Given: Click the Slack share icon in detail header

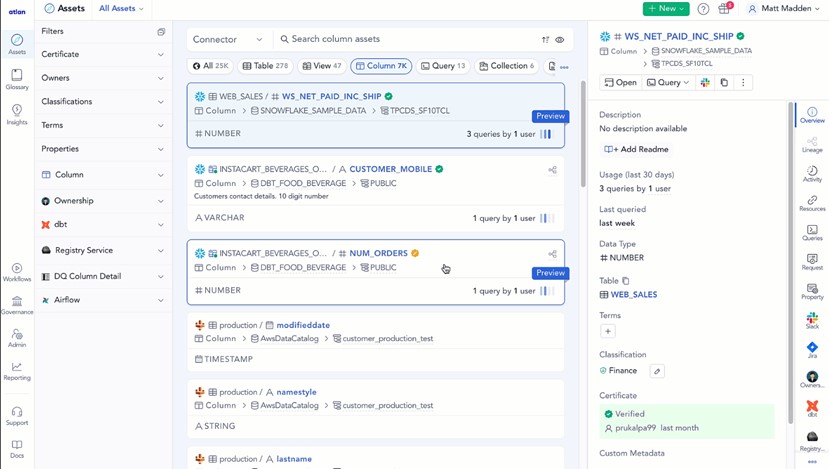Looking at the screenshot, I should 705,82.
